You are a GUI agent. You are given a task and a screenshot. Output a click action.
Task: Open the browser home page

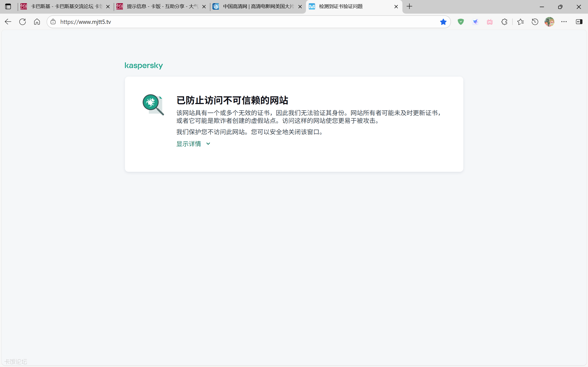pos(37,22)
